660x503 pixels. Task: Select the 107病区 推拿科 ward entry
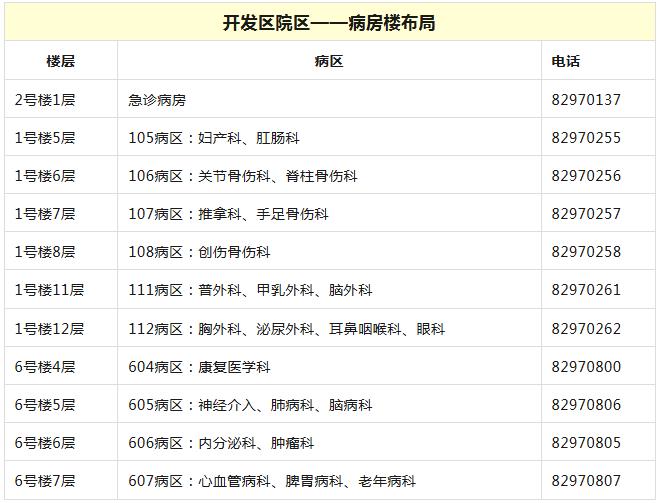[228, 214]
